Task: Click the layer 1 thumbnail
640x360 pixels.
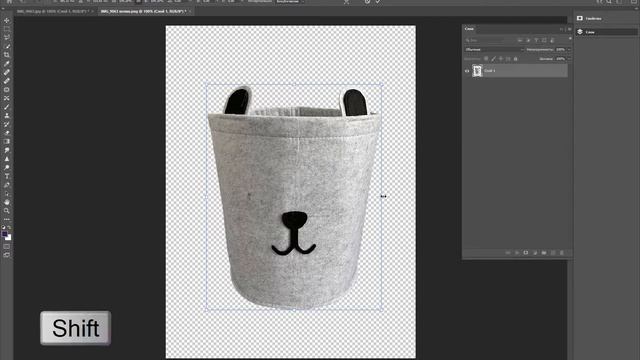Action: coord(477,71)
